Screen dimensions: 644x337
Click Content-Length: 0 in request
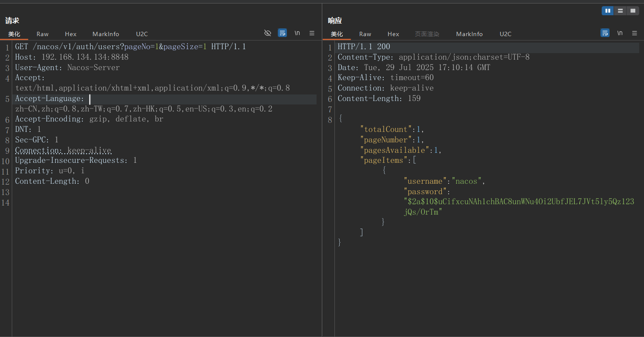click(52, 181)
